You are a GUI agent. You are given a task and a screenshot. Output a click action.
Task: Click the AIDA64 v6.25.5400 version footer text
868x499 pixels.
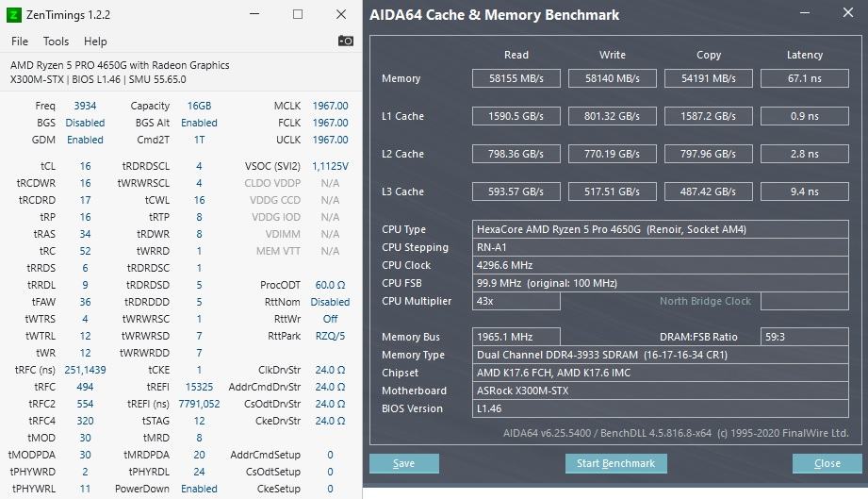coord(676,433)
